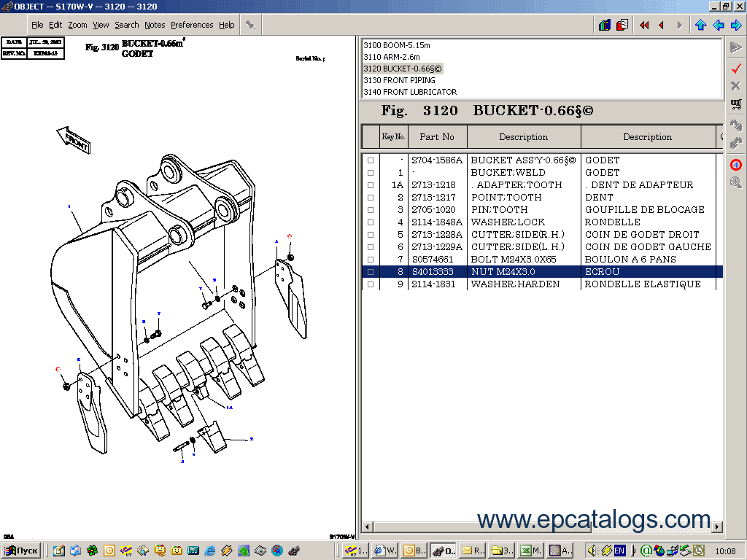Tick checkbox for BUCKET ASS'Y row
747x560 pixels.
pyautogui.click(x=370, y=160)
